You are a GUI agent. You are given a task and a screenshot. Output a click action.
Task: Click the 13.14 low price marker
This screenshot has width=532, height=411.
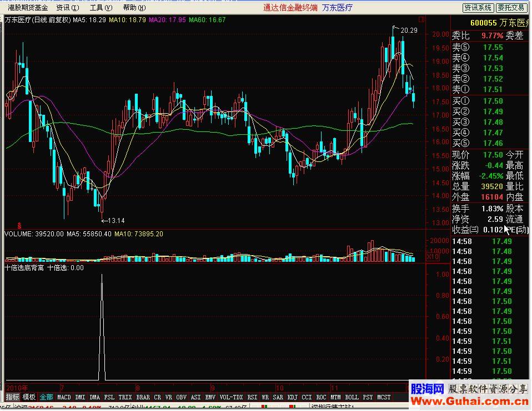116,221
